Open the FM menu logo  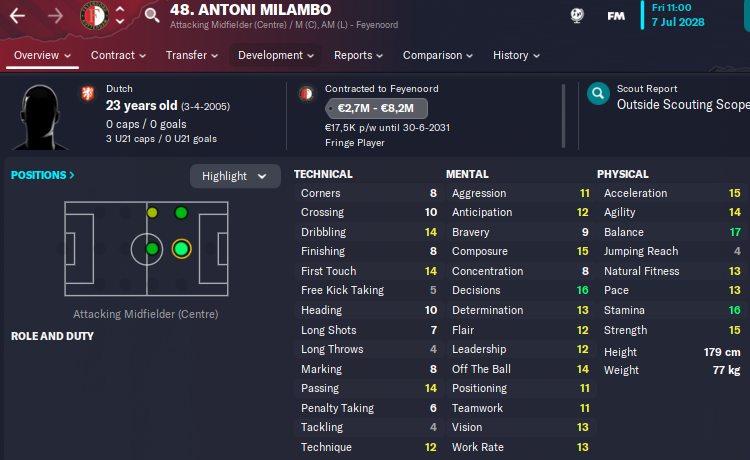pyautogui.click(x=616, y=16)
